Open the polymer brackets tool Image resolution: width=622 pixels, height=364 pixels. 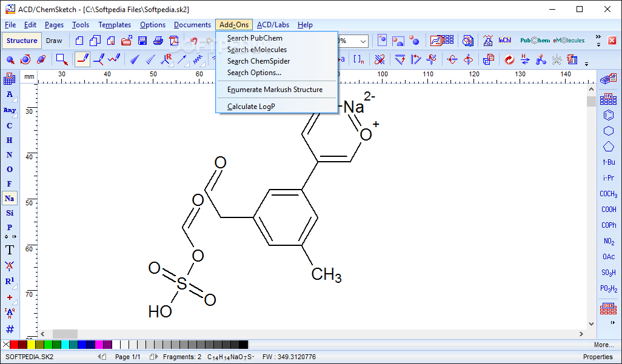click(x=359, y=60)
